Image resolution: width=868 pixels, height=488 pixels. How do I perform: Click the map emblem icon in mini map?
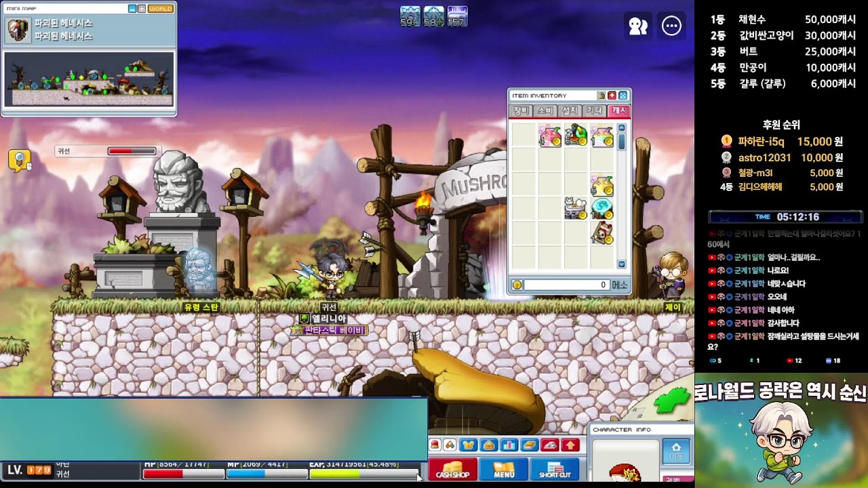pyautogui.click(x=18, y=30)
